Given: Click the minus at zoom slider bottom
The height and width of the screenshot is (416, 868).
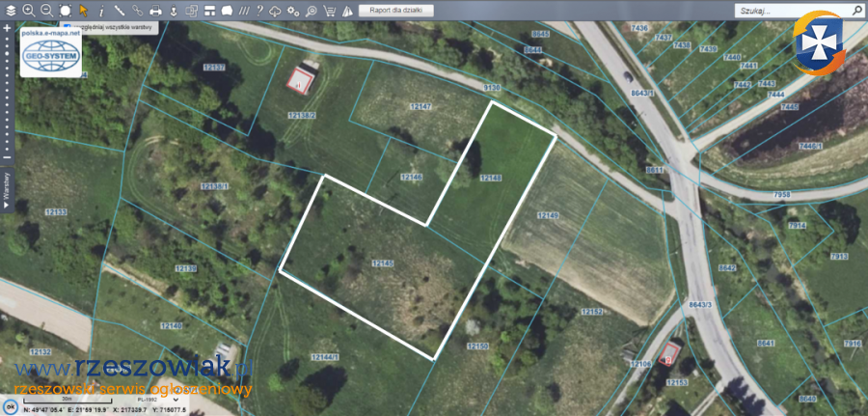Looking at the screenshot, I should pyautogui.click(x=7, y=157).
